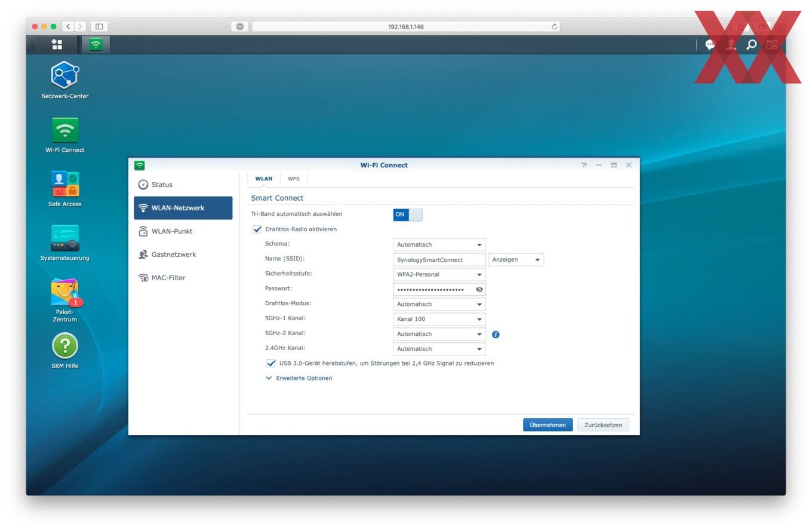Toggle the Safari sidebar button
Viewport: 812px width, 530px height.
click(x=99, y=26)
